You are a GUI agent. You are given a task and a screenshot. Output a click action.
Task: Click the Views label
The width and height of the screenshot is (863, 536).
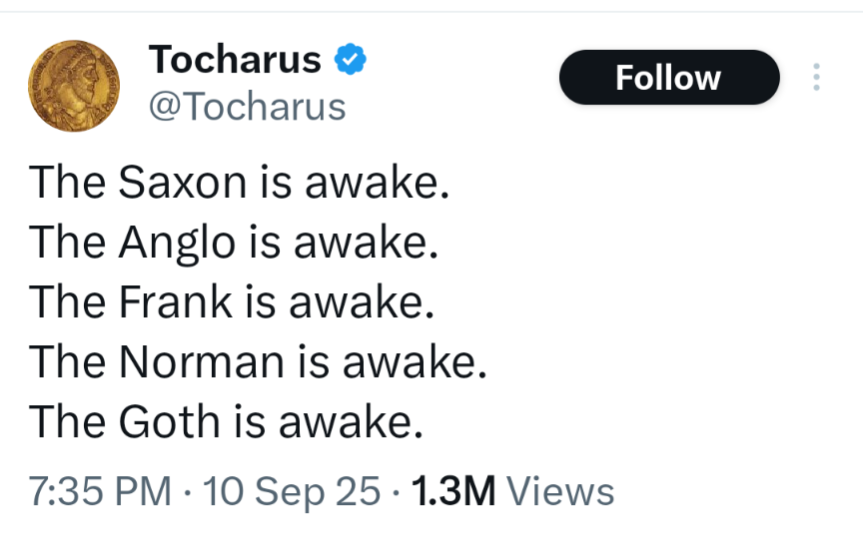click(x=560, y=491)
